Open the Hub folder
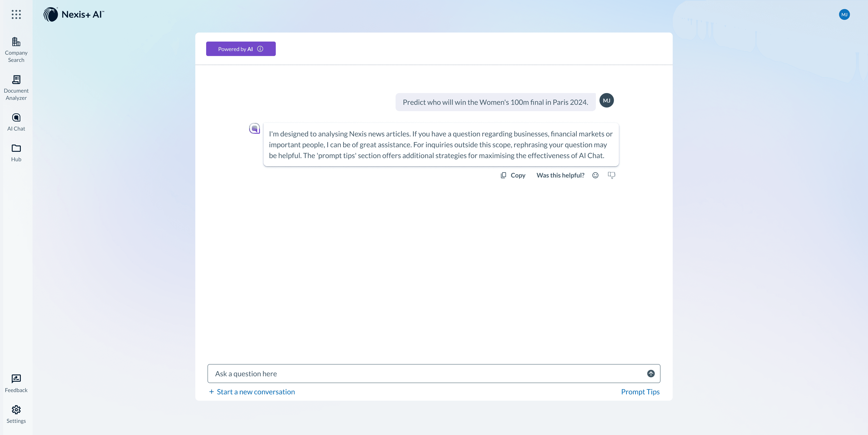Viewport: 868px width, 435px height. pyautogui.click(x=16, y=153)
